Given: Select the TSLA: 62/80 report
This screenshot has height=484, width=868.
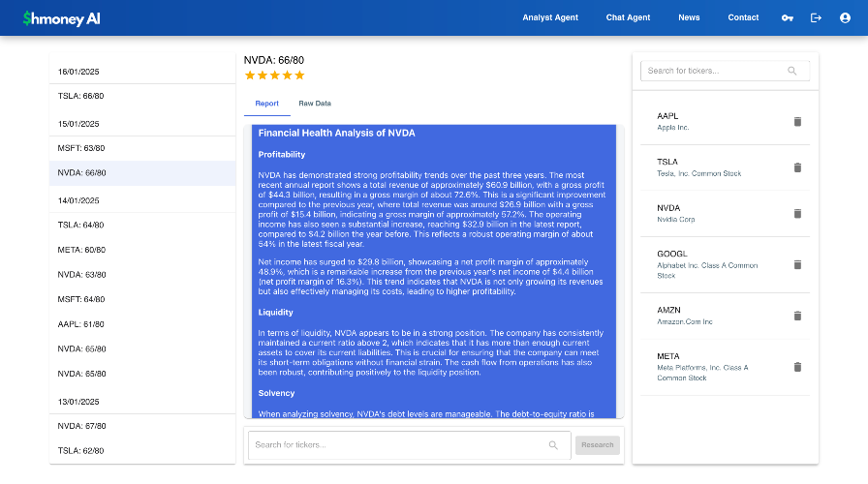Looking at the screenshot, I should click(x=142, y=451).
